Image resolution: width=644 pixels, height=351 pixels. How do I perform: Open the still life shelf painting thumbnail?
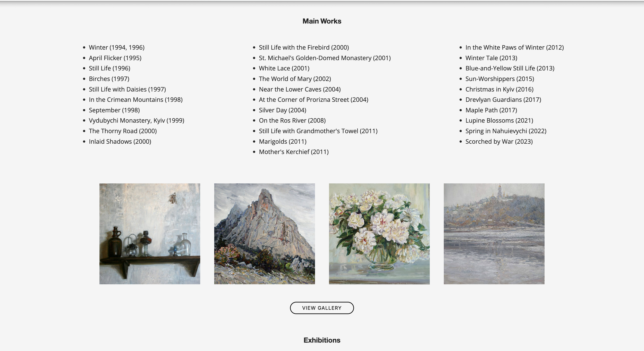coord(150,234)
